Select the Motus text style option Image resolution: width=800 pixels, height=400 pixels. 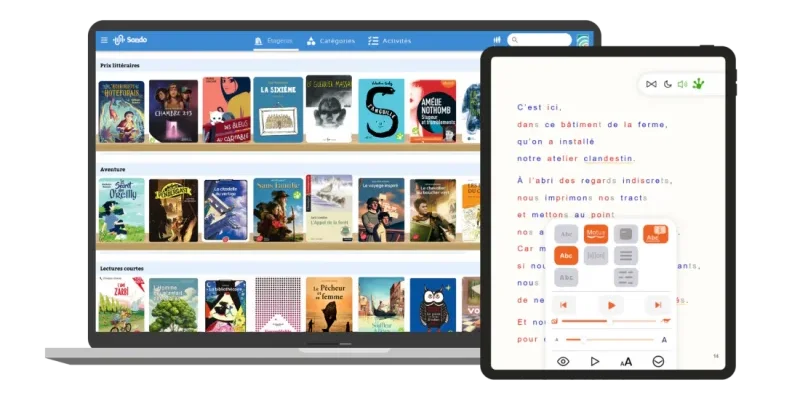pyautogui.click(x=596, y=234)
